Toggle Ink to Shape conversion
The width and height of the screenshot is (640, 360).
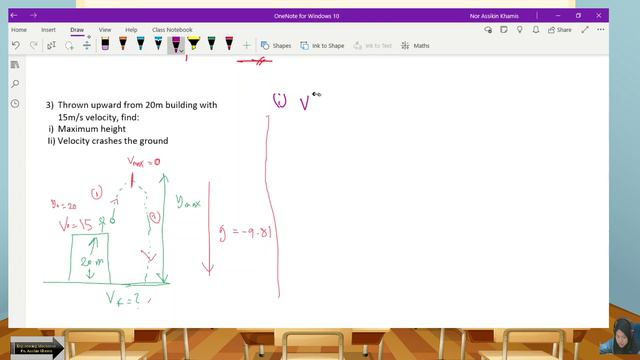point(322,45)
